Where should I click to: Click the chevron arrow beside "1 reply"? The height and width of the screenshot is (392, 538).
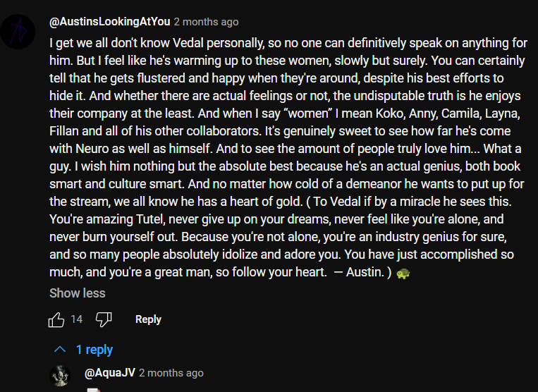coord(61,350)
